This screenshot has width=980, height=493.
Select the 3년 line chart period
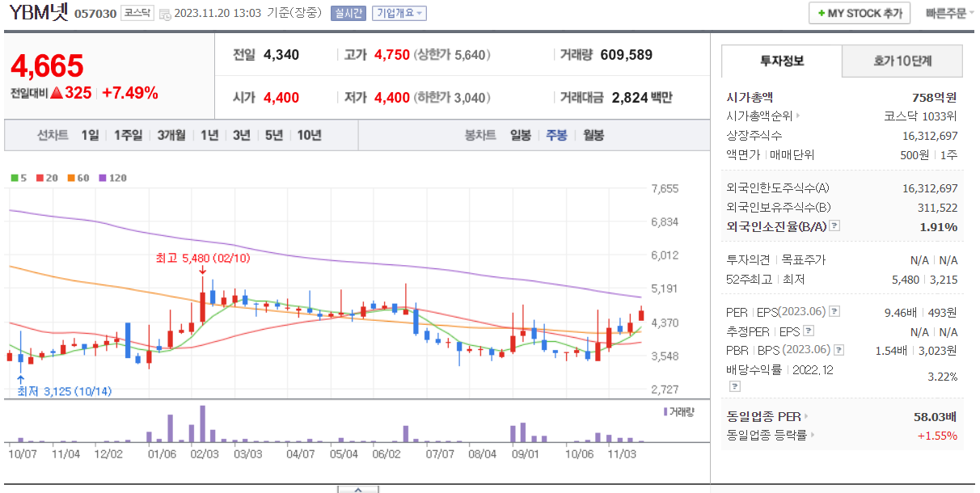click(242, 135)
